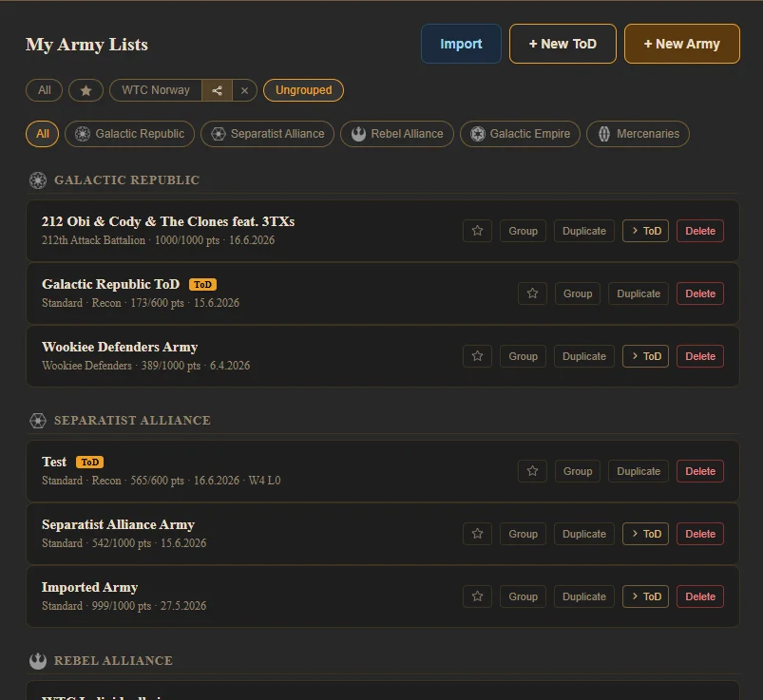Filter by Rebel Alliance faction
Screen dimensions: 763x700
397,134
